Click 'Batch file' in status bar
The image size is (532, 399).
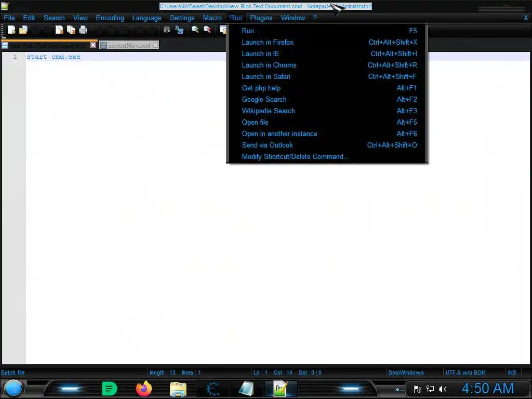pyautogui.click(x=12, y=373)
